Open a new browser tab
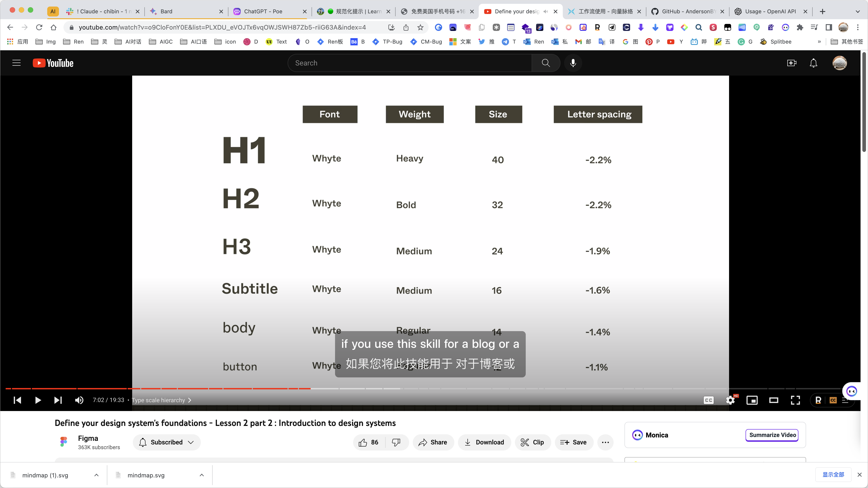868x488 pixels. [x=823, y=12]
